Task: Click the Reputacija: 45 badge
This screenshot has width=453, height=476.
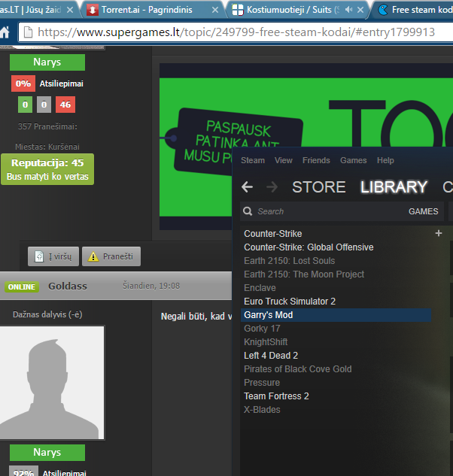Action: click(47, 169)
